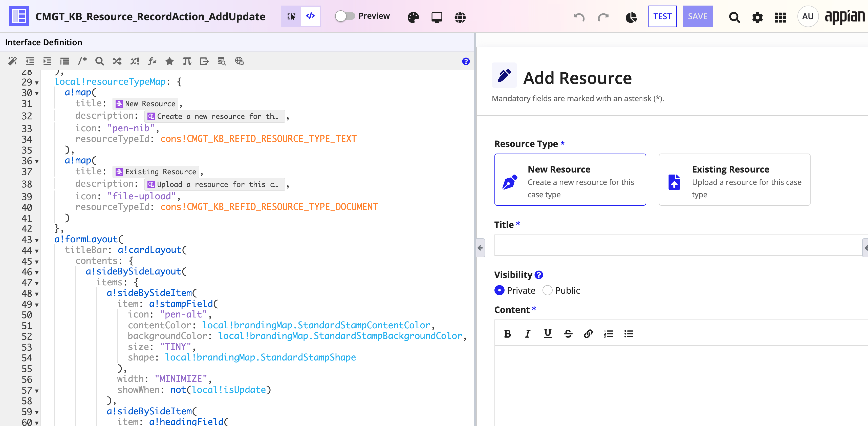Collapse code fold at line 36
The height and width of the screenshot is (426, 868).
pyautogui.click(x=37, y=162)
